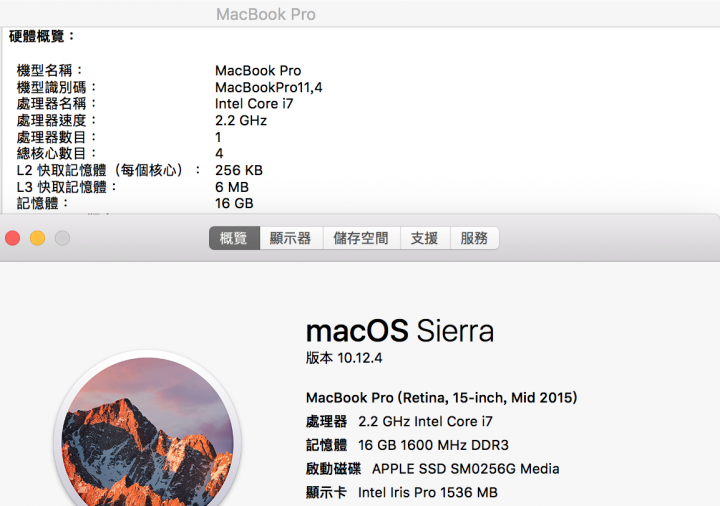Image resolution: width=720 pixels, height=506 pixels.
Task: Click the 16 GB value in hardware overview
Action: (x=234, y=203)
